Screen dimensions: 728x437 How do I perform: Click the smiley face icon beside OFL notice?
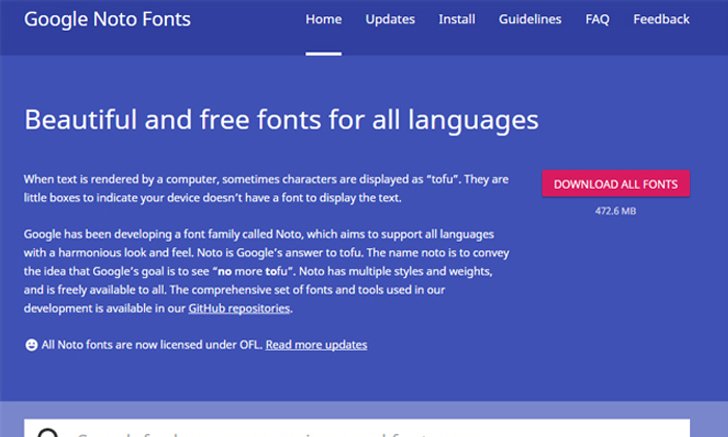pos(31,345)
